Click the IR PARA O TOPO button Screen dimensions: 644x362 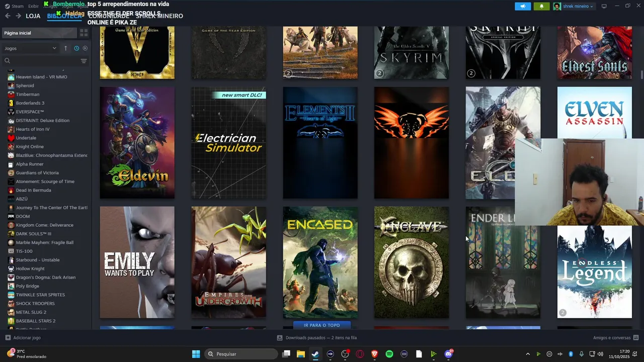321,325
